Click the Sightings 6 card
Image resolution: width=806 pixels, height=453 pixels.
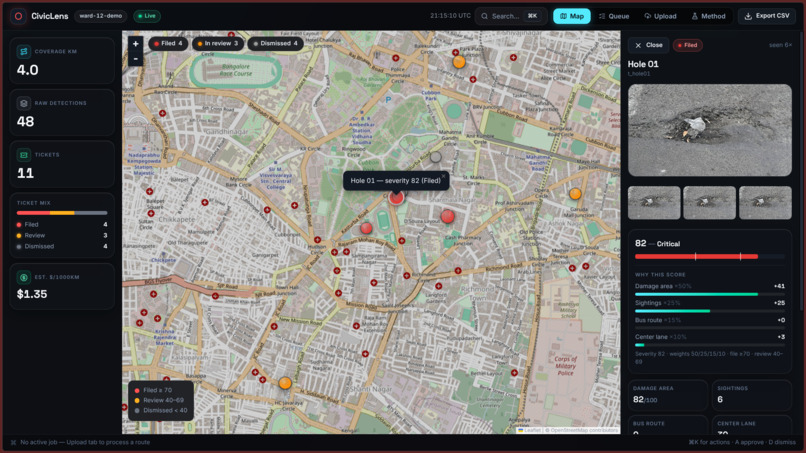coord(750,395)
